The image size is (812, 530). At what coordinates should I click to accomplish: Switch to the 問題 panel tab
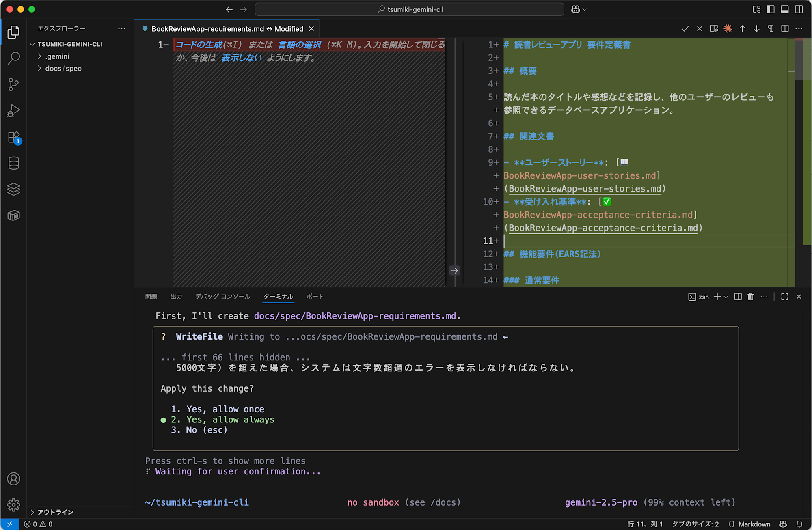tap(151, 297)
